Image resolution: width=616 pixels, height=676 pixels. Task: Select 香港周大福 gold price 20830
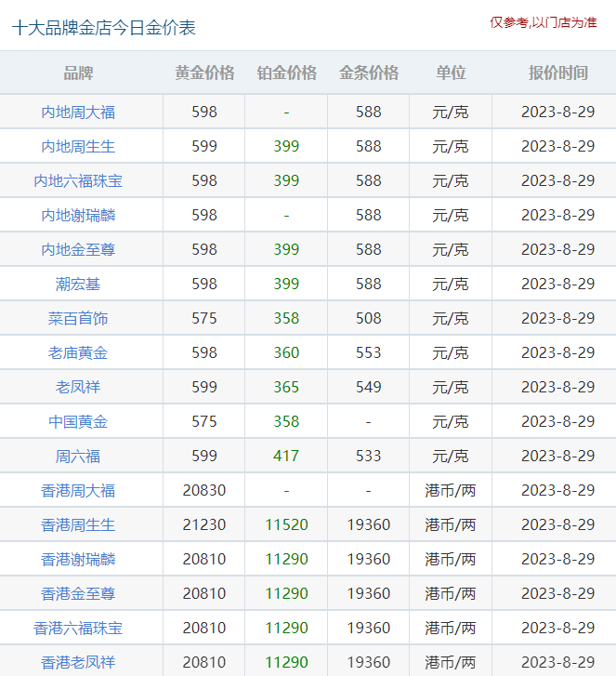tap(204, 490)
